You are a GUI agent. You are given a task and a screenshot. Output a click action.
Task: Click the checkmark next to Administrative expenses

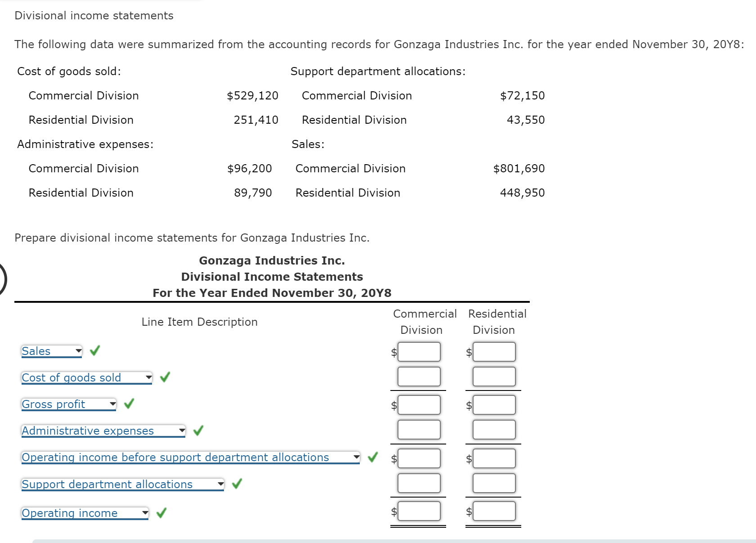point(198,431)
